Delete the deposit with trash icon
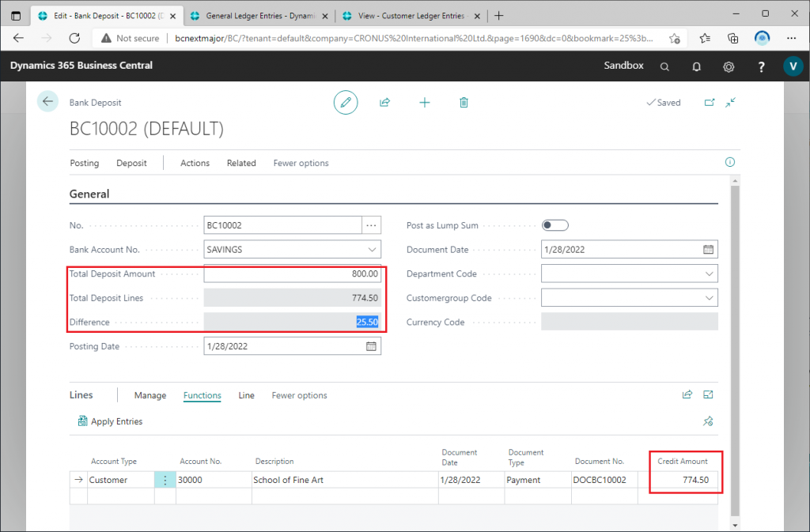The width and height of the screenshot is (810, 532). click(464, 102)
